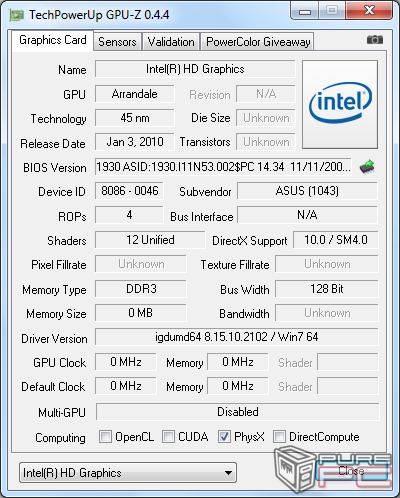
Task: Click the ROPs field showing 4
Action: 129,215
